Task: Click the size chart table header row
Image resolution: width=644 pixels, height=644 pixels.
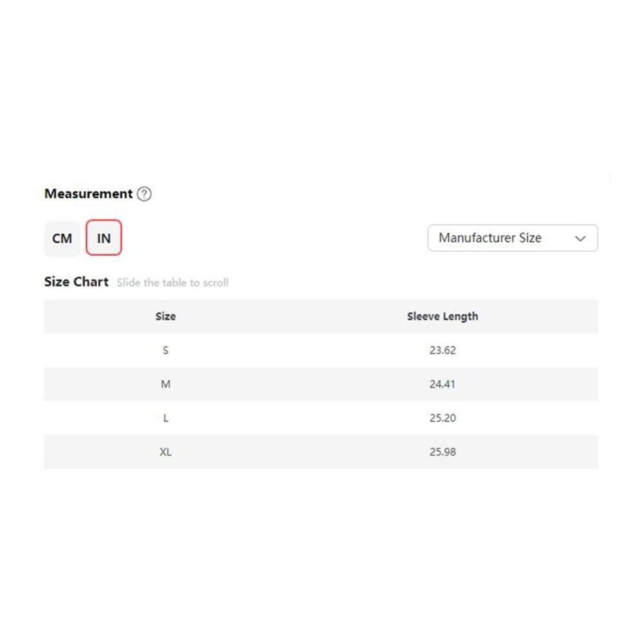Action: click(321, 316)
